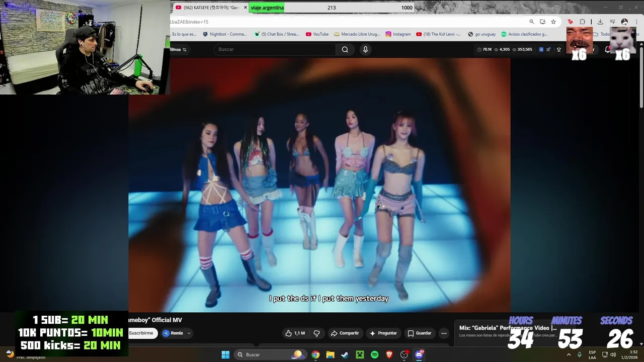Open Minecraft creeper icon in taskbar
Screen dimensions: 644x362
(x=360, y=354)
